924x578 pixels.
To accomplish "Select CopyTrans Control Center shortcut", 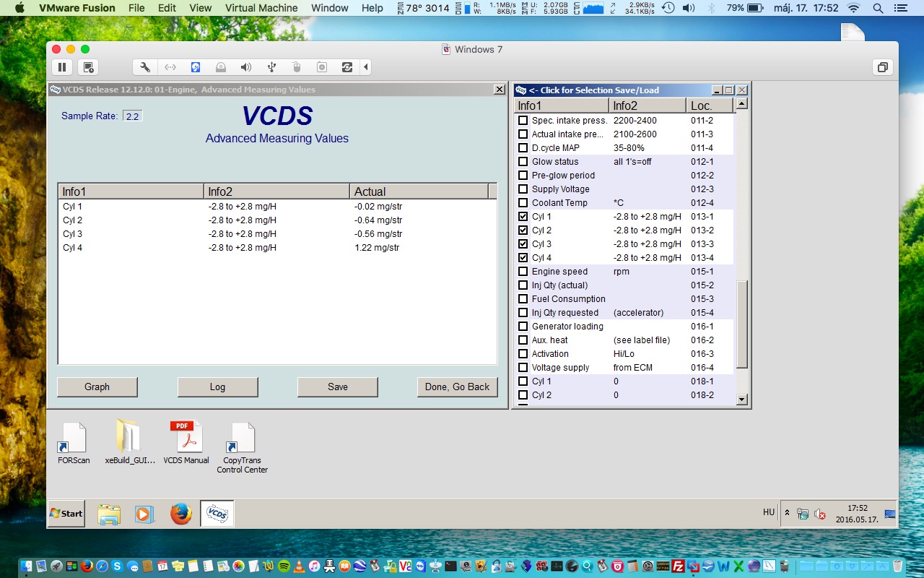I will click(243, 448).
